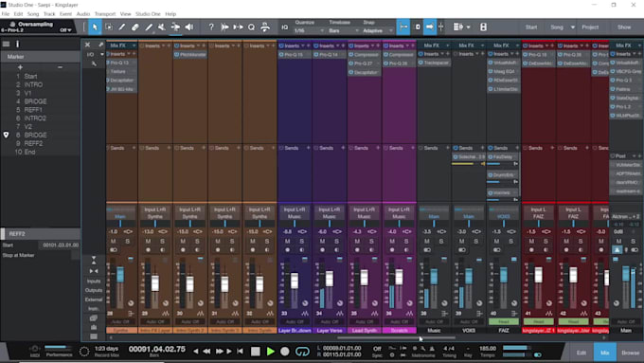Screen dimensions: 644x363
Task: Remove marker with minus icon
Action: click(x=60, y=67)
